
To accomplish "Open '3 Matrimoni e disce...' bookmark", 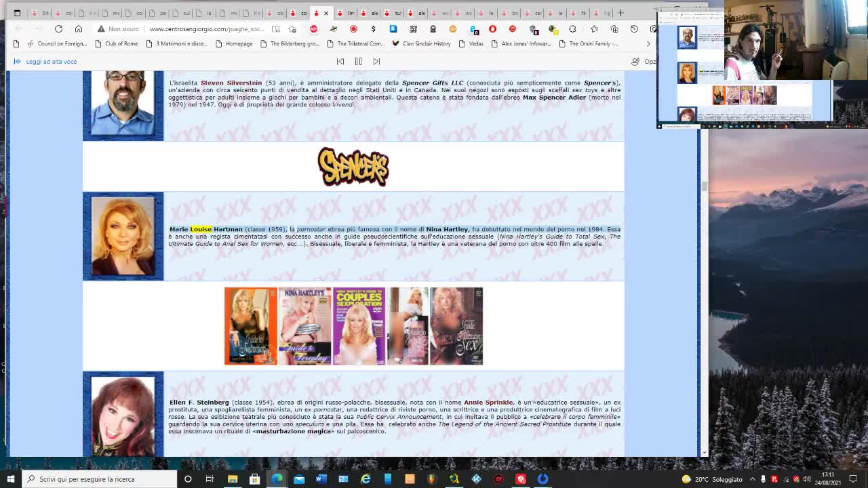I will pos(176,44).
